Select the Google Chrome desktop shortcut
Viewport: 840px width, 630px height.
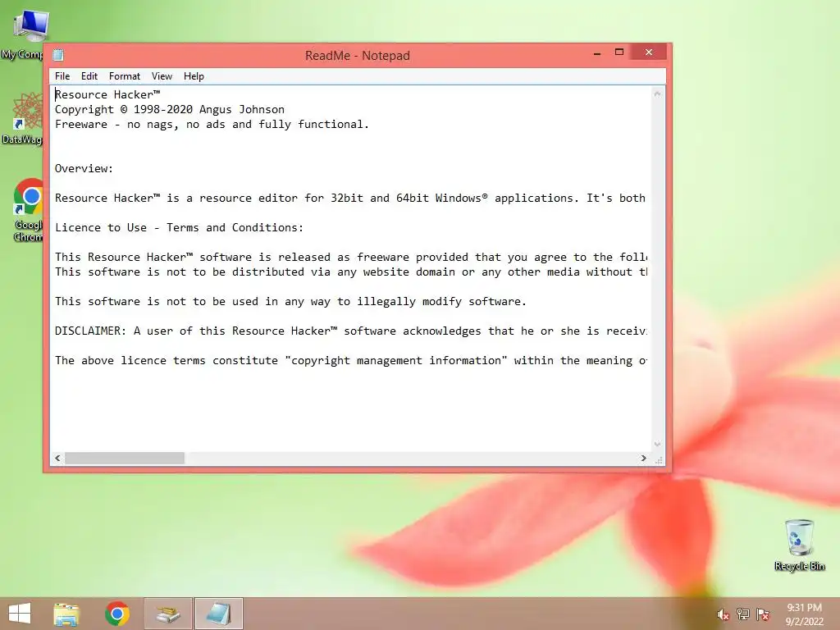pos(28,210)
